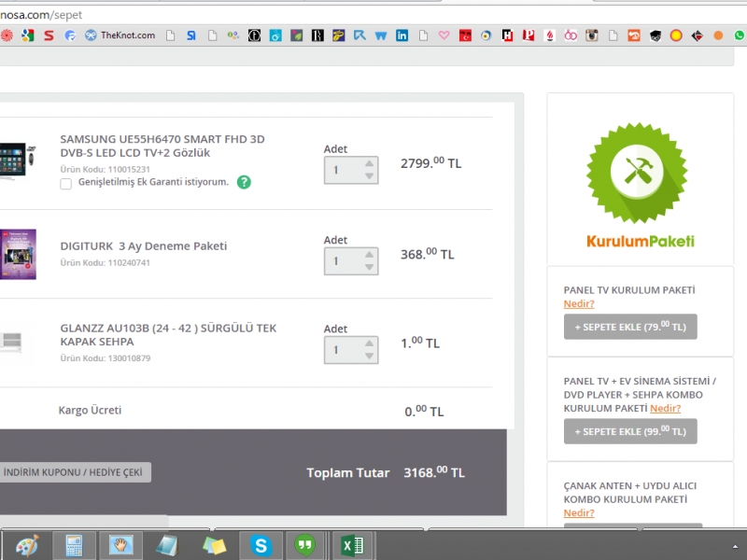Open Skype from the taskbar
The image size is (747, 560).
261,545
